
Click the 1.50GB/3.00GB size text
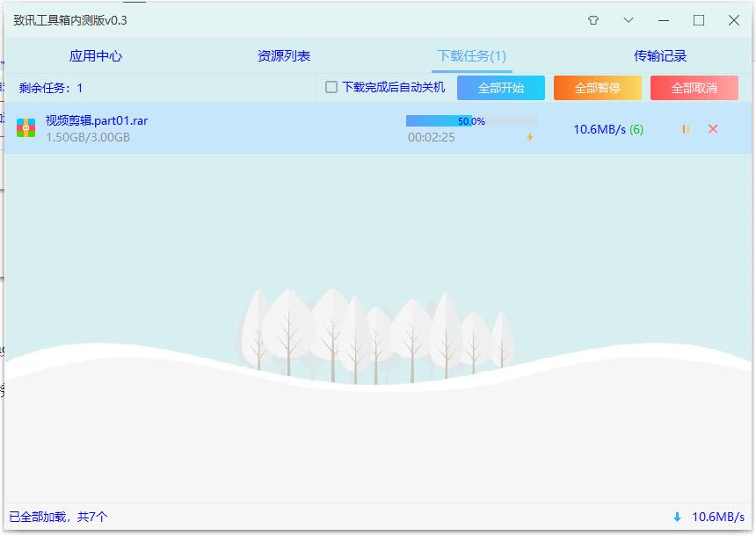coord(88,137)
